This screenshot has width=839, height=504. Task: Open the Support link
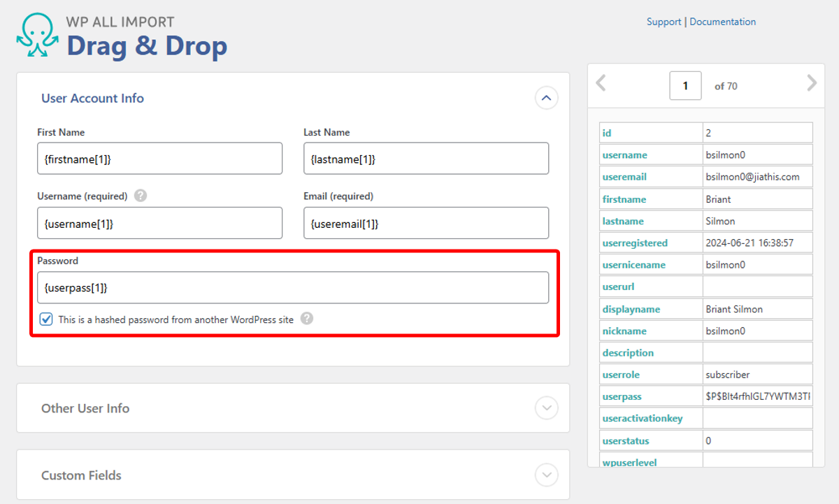pyautogui.click(x=664, y=22)
